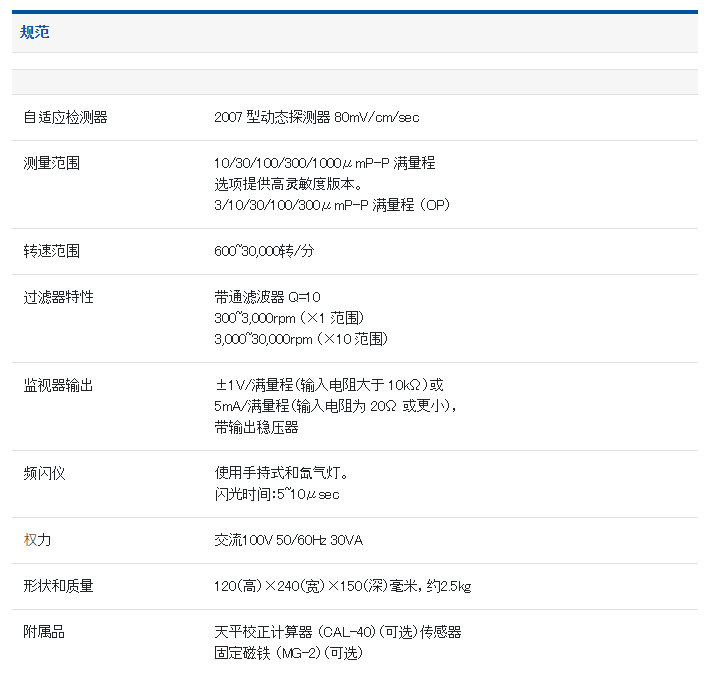This screenshot has width=706, height=681.
Task: Click the 2007 型动态探测器 specification text
Action: (x=316, y=117)
